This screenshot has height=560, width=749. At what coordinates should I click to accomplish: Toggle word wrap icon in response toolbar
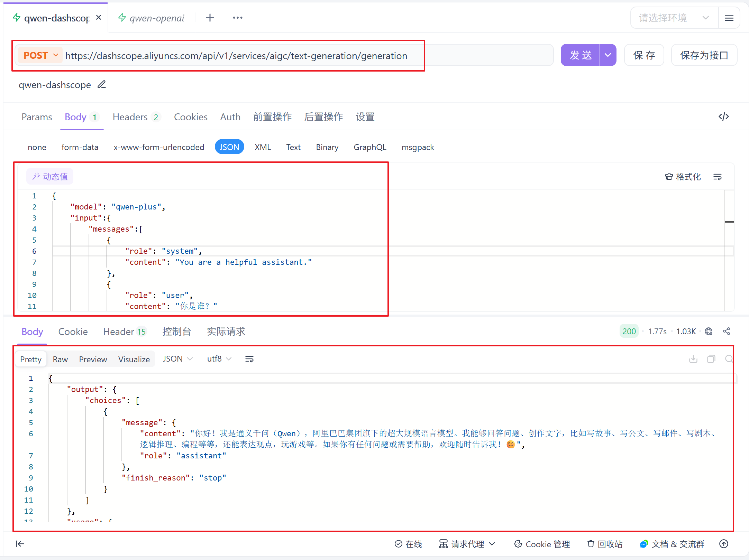pyautogui.click(x=249, y=359)
